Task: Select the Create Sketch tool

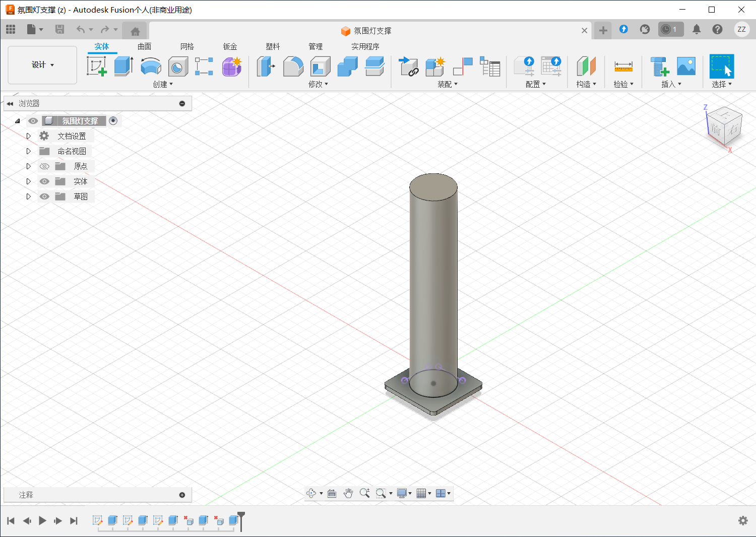Action: coord(96,66)
